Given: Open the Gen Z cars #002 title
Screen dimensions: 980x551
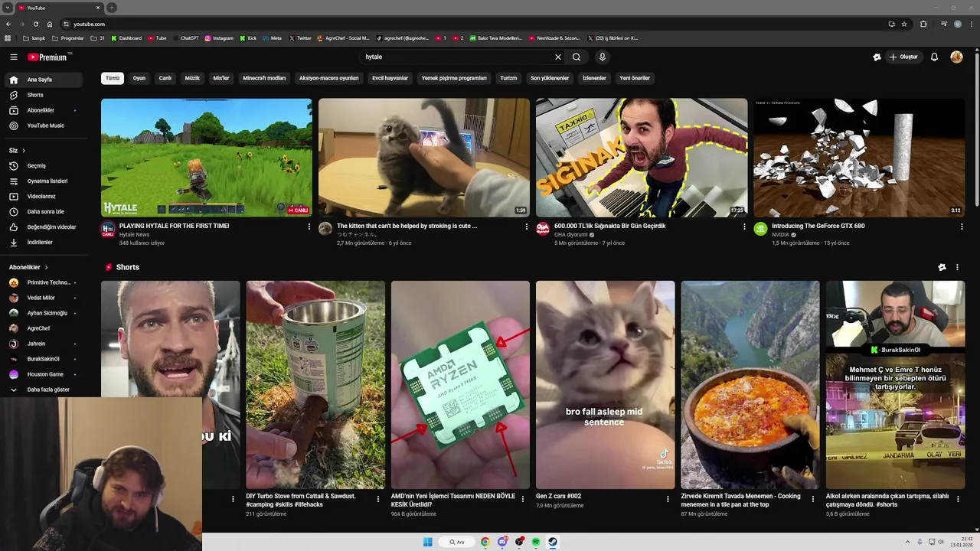Looking at the screenshot, I should pyautogui.click(x=559, y=496).
